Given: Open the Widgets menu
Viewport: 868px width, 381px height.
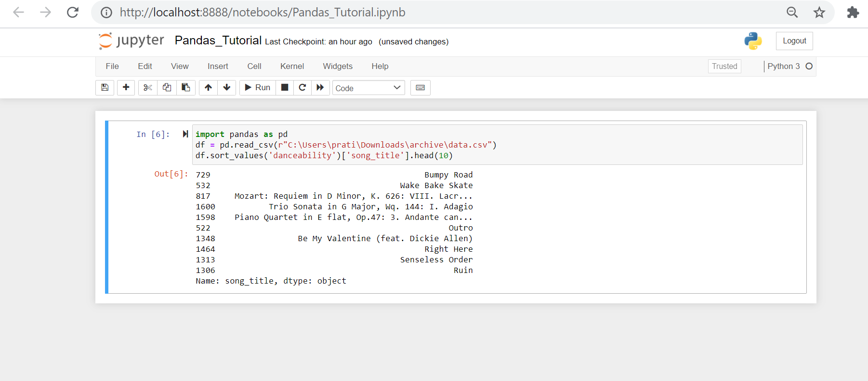Looking at the screenshot, I should click(338, 66).
